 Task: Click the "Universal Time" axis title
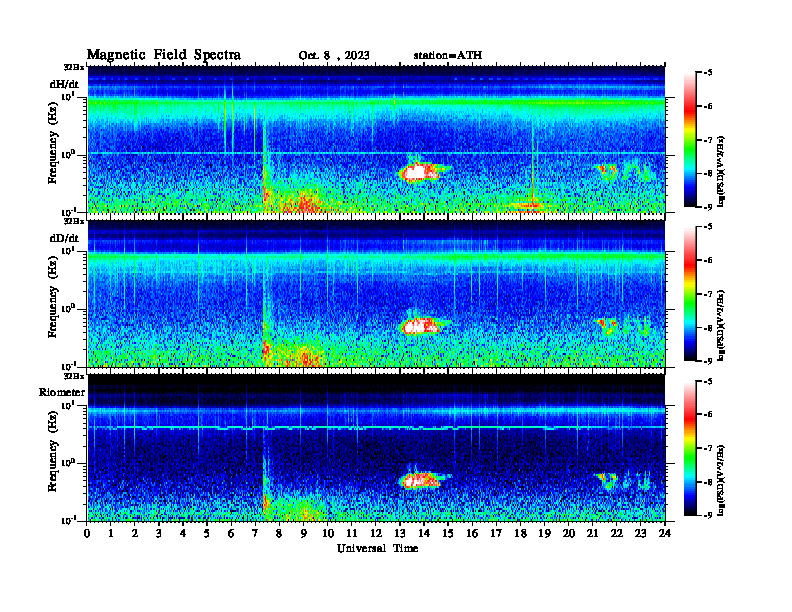click(x=377, y=548)
